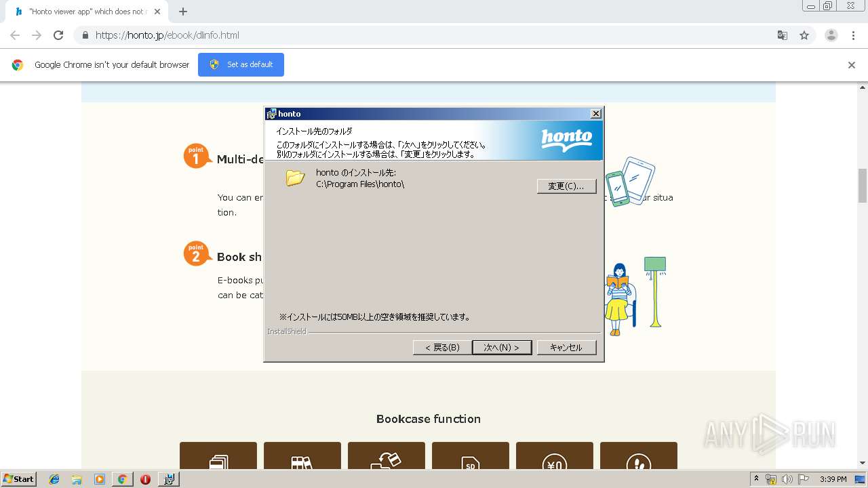Viewport: 868px width, 488px height.
Task: Open the media player taskbar icon
Action: click(x=100, y=479)
